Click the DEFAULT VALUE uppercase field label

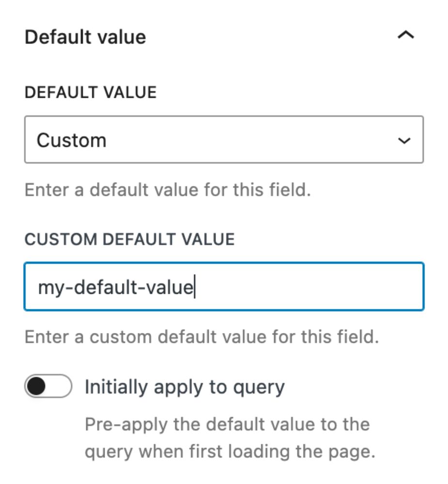tap(91, 92)
